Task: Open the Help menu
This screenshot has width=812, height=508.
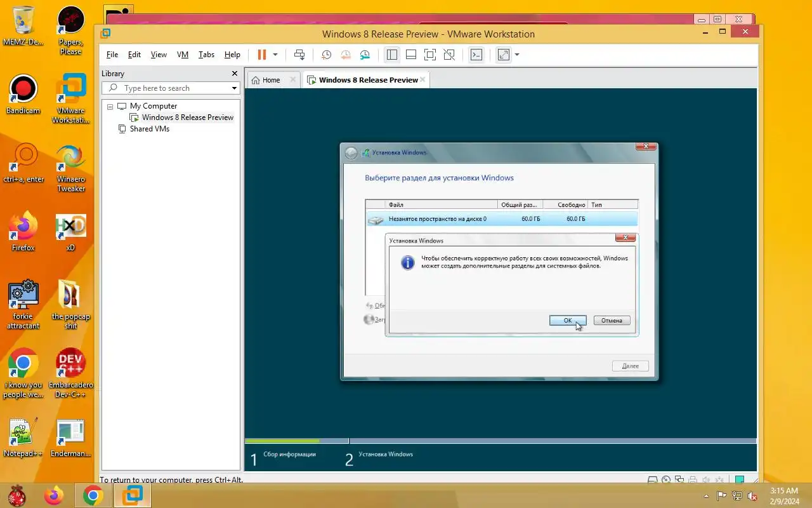Action: (x=232, y=55)
